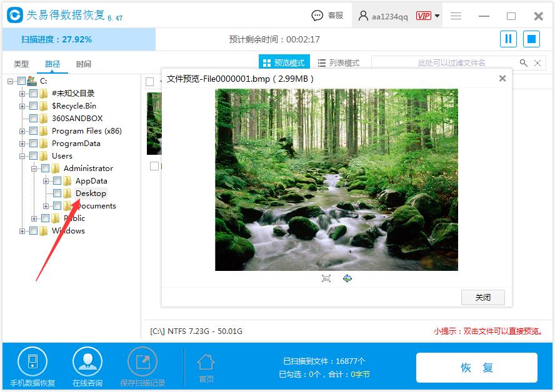This screenshot has height=392, width=555.
Task: Select the Users folder checkbox
Action: click(34, 155)
